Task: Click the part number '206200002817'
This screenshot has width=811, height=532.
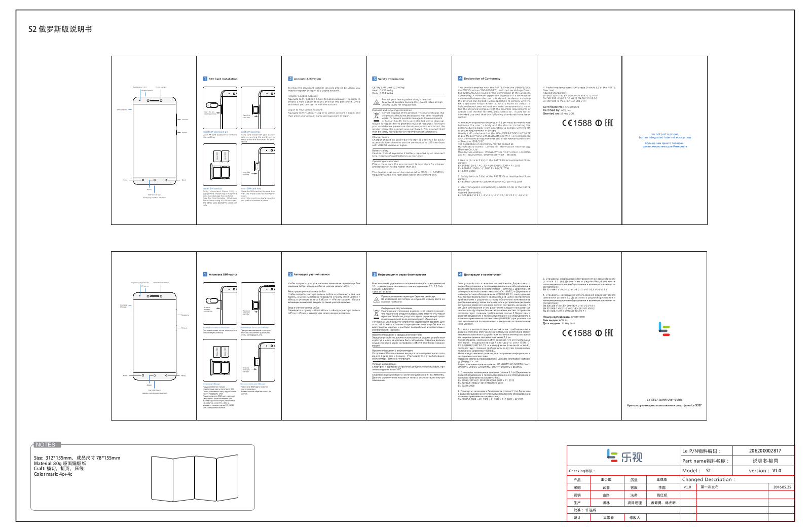Action: pyautogui.click(x=765, y=451)
